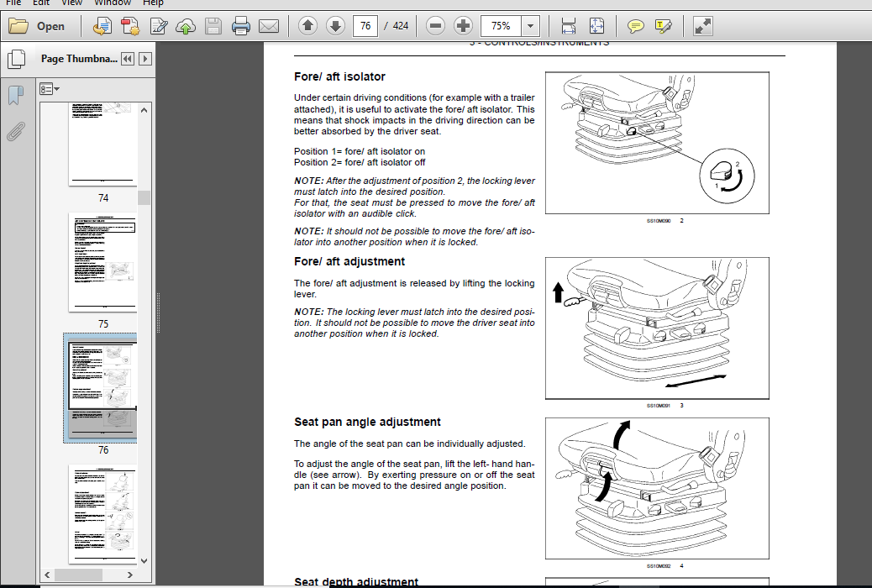Click the thumbnail vertical scrollbar handle

coord(144,197)
